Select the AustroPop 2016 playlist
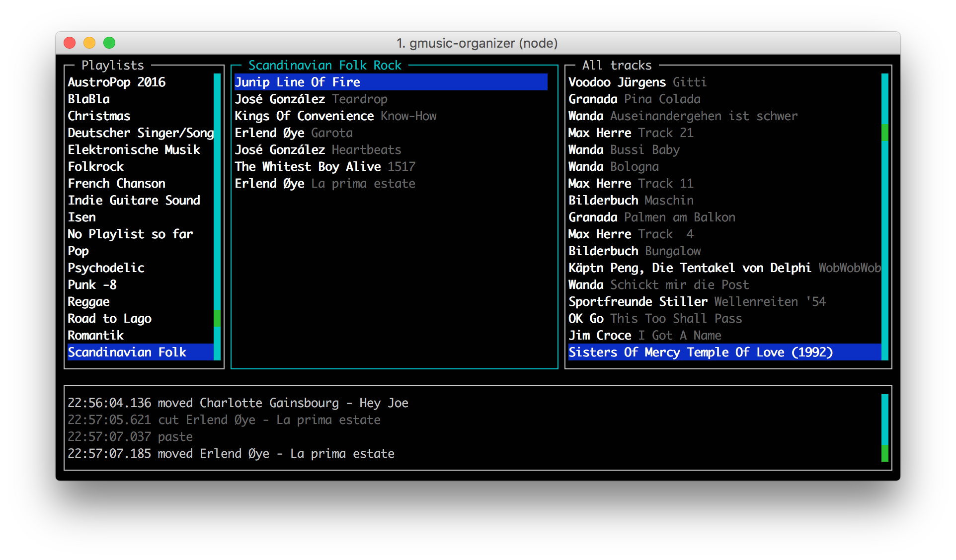 (117, 82)
